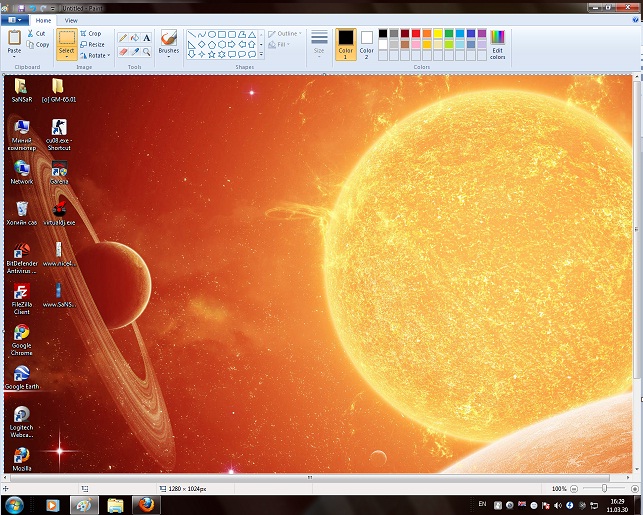Open the Size line thickness dropdown
This screenshot has height=515, width=643.
pos(319,44)
